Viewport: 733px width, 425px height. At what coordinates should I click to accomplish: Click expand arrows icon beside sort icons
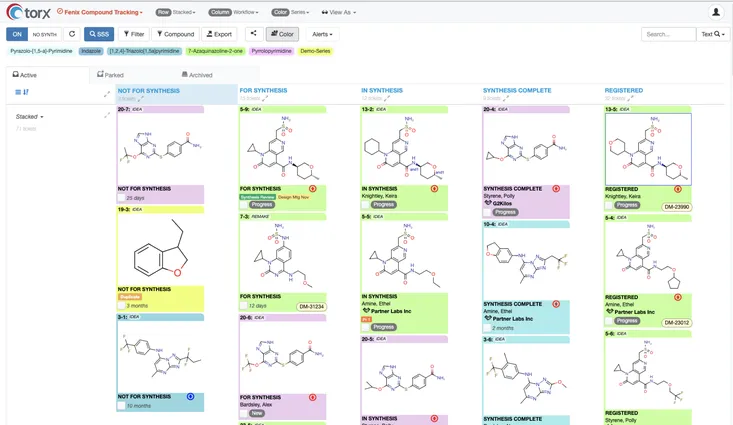pos(107,94)
